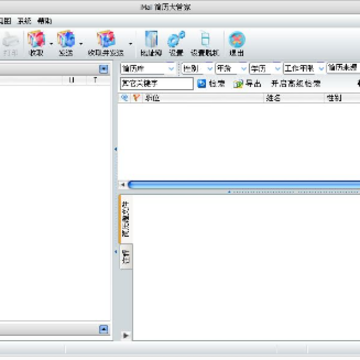Screen dimensions: 360x360
Task: Click the greyed-out Print (打印) printer icon
Action: [10, 40]
